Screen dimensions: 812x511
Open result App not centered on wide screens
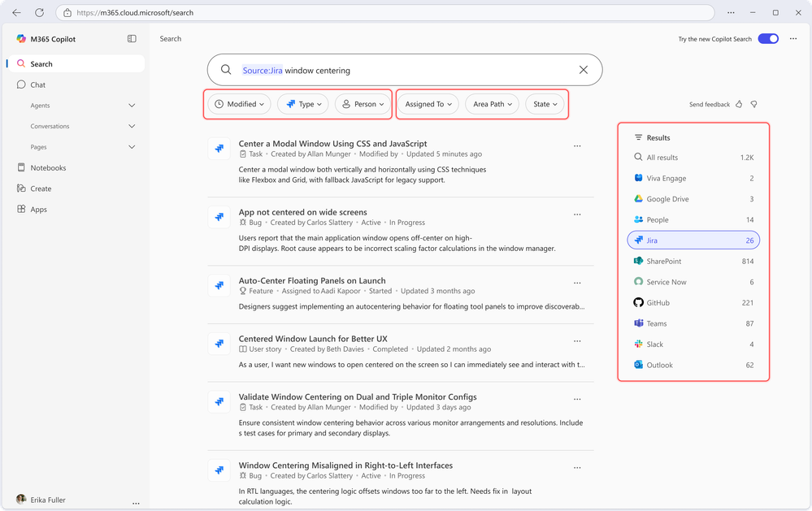302,212
